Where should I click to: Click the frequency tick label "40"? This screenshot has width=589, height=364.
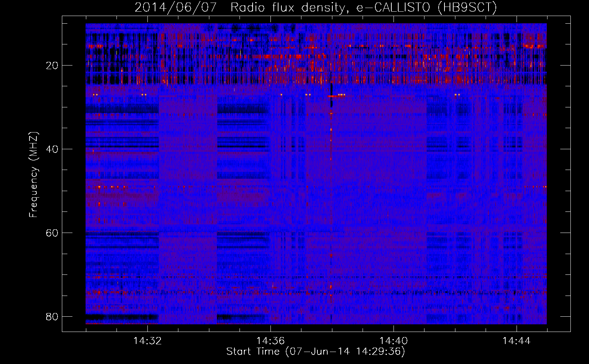point(52,149)
